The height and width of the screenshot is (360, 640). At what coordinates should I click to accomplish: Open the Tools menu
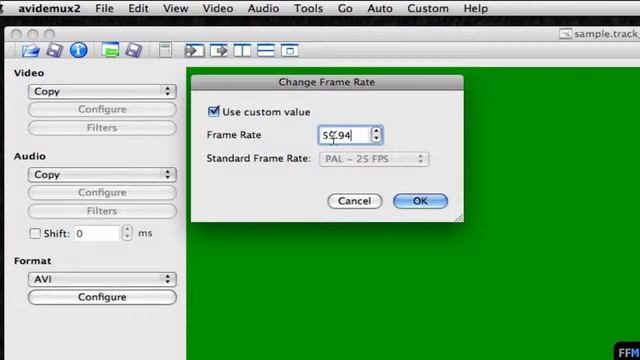pos(309,8)
